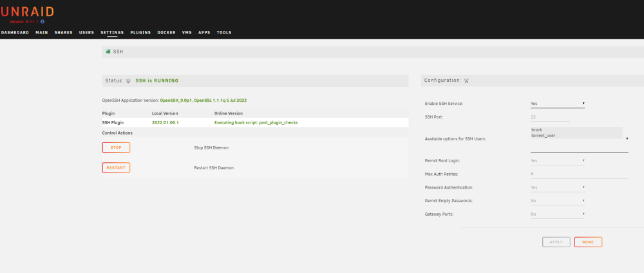This screenshot has height=273, width=644.
Task: Open the VMs menu
Action: (187, 32)
